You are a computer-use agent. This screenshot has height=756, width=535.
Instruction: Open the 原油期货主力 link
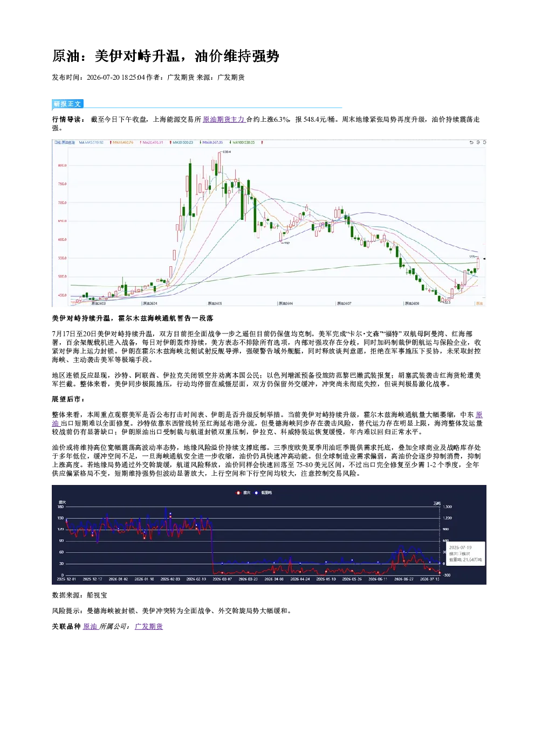click(x=224, y=120)
